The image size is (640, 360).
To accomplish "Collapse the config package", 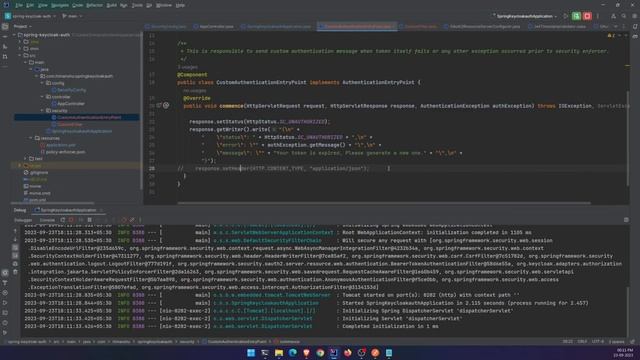I will (x=42, y=83).
